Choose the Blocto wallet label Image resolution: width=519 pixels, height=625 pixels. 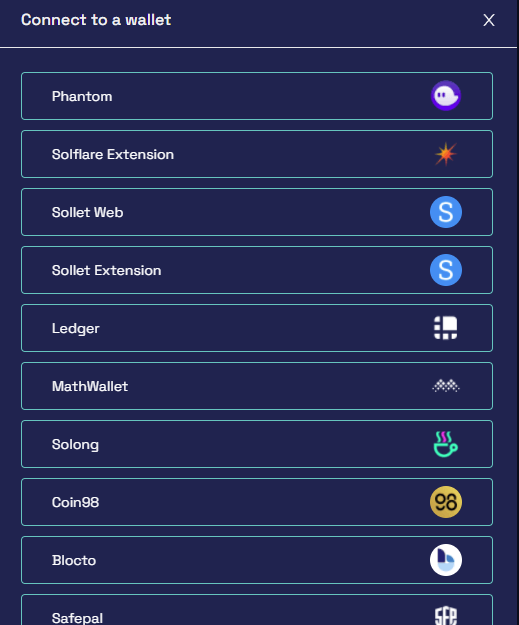74,560
